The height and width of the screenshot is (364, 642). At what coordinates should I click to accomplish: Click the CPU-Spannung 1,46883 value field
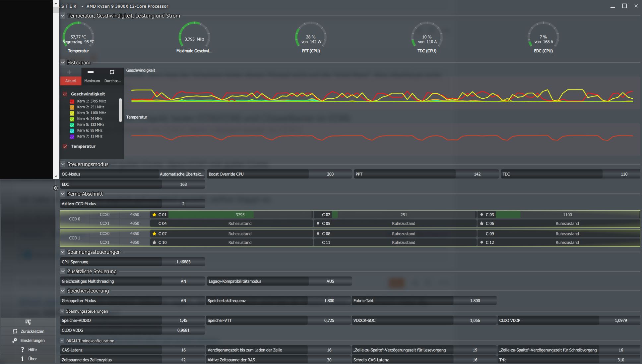click(183, 262)
